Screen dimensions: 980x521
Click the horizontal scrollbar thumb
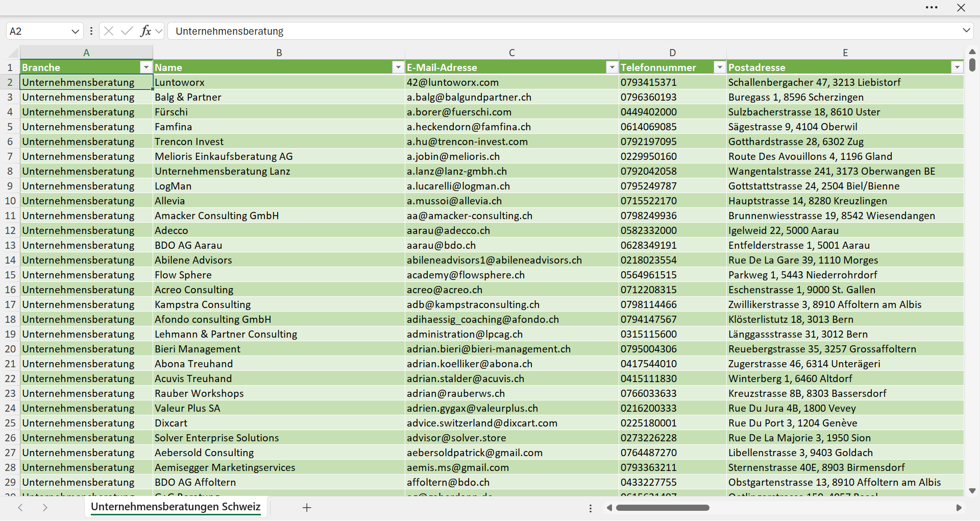tap(663, 508)
